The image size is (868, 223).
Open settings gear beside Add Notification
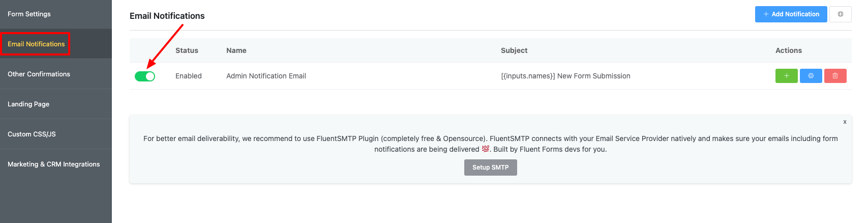coord(841,14)
